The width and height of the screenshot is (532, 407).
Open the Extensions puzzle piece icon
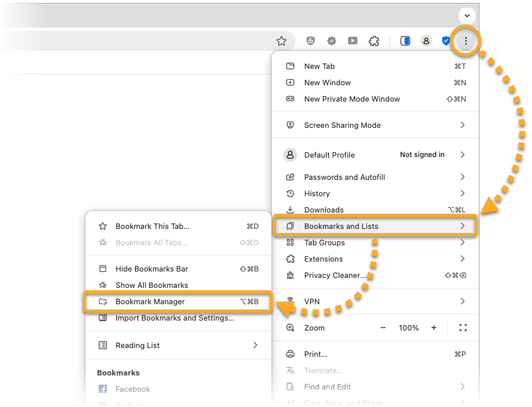tap(374, 41)
